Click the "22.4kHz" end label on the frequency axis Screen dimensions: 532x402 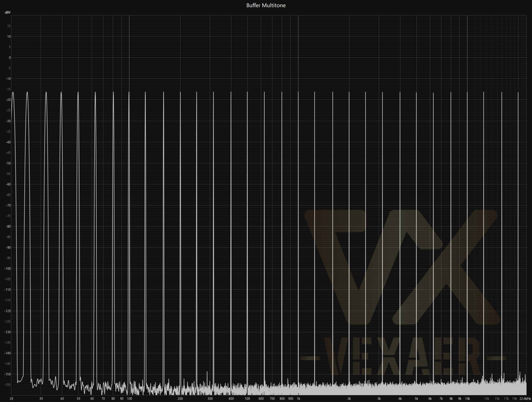pyautogui.click(x=525, y=399)
